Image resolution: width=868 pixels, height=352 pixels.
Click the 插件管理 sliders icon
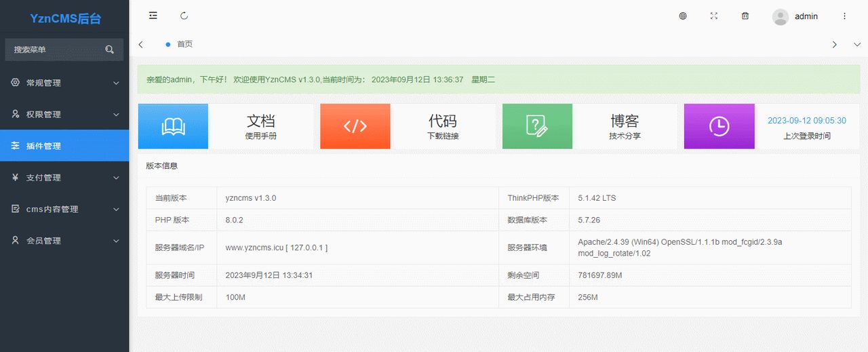pyautogui.click(x=16, y=146)
